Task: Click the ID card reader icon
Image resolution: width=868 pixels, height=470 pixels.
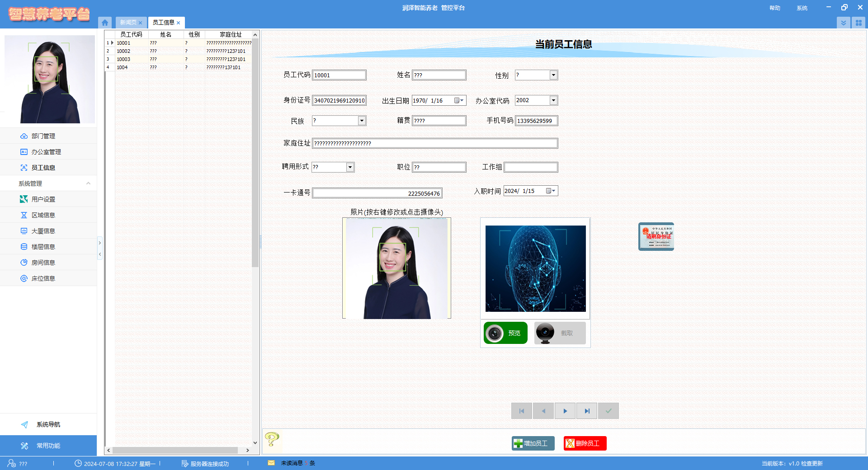Action: coord(656,236)
